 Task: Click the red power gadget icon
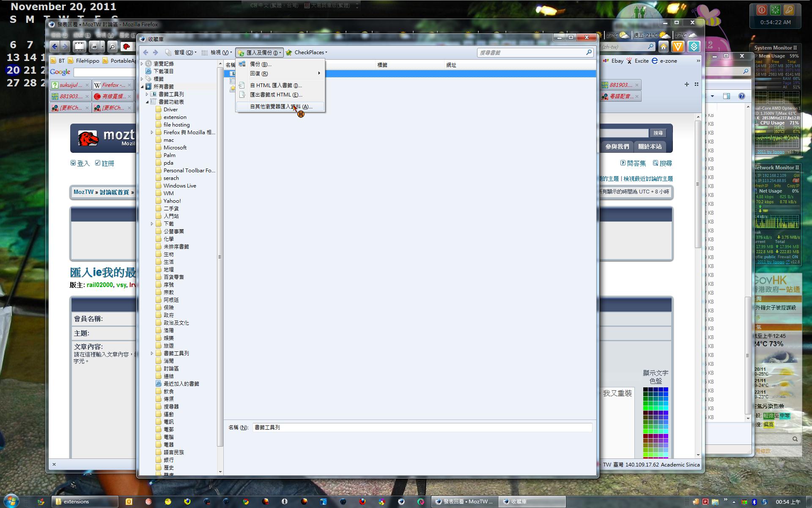(x=762, y=10)
